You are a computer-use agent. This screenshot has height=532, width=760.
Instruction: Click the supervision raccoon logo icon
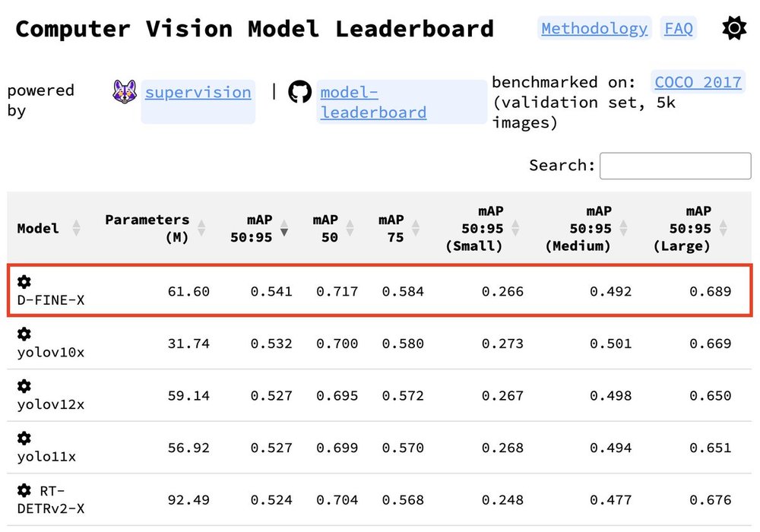click(125, 92)
